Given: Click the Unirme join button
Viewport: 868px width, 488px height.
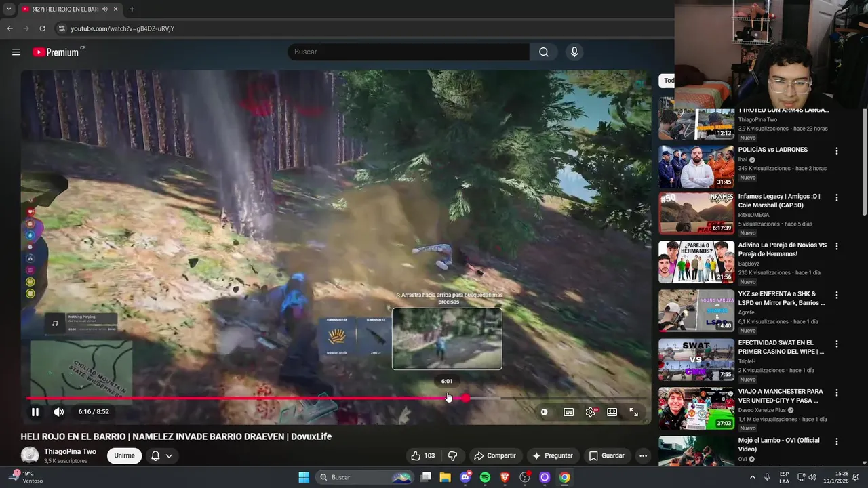Looking at the screenshot, I should pyautogui.click(x=124, y=455).
